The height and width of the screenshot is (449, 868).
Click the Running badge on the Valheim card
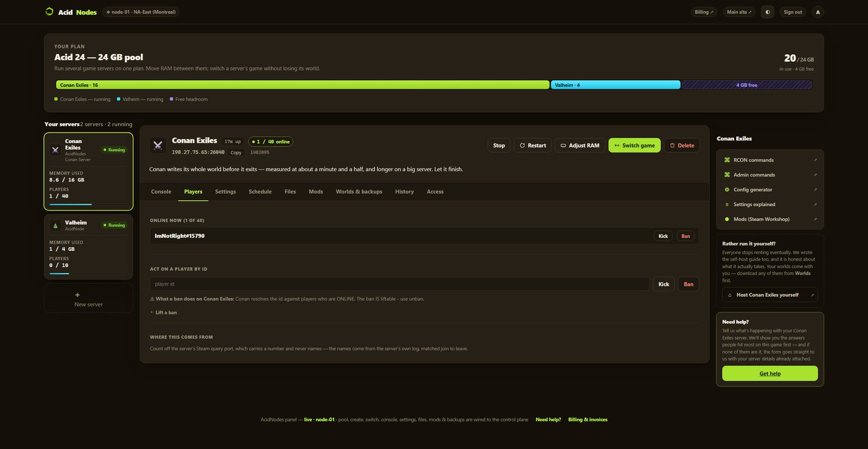114,225
